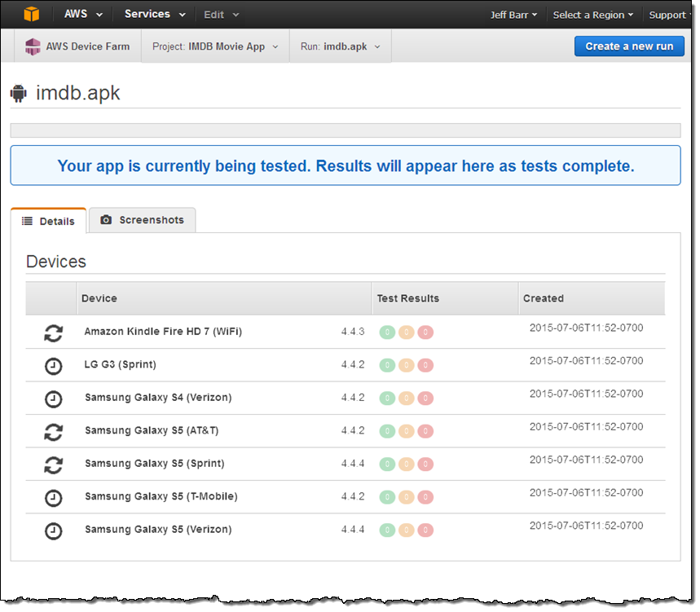The height and width of the screenshot is (612, 700).
Task: Click the refresh icon for Galaxy S5 AT&T
Action: click(53, 432)
